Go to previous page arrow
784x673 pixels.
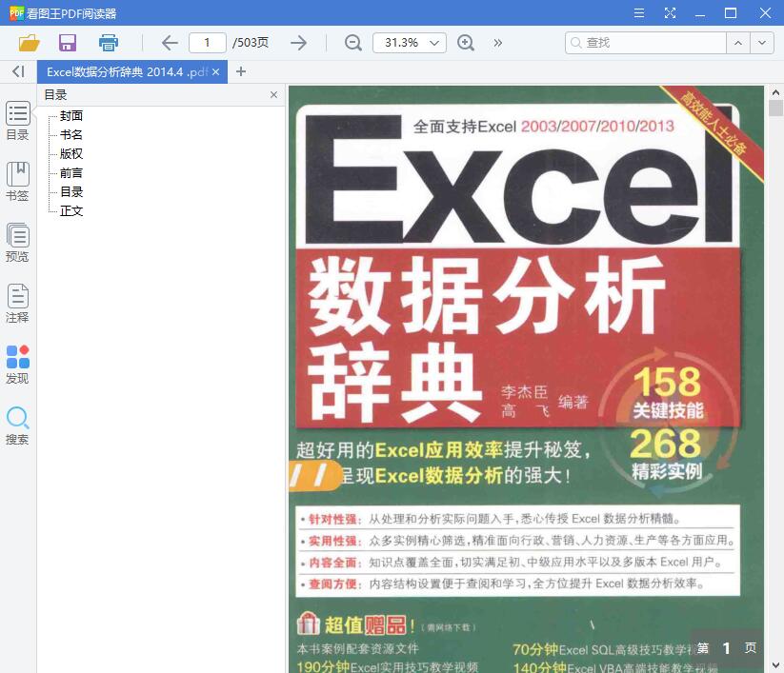(170, 43)
